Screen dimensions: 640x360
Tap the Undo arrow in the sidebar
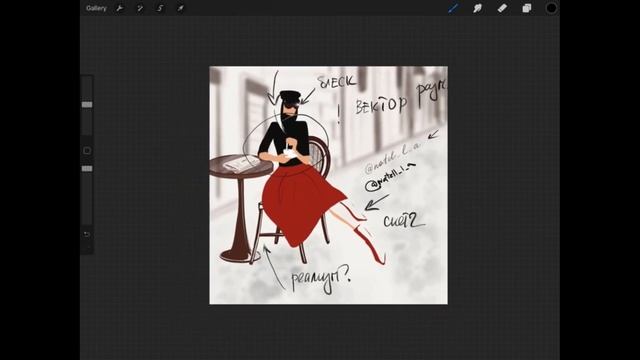click(87, 234)
